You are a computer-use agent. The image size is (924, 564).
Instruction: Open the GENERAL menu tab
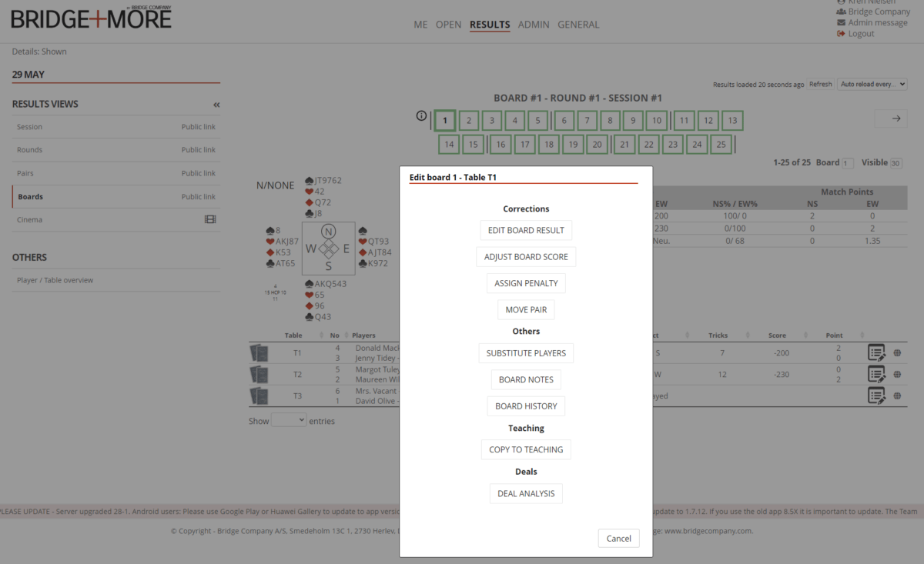point(578,25)
